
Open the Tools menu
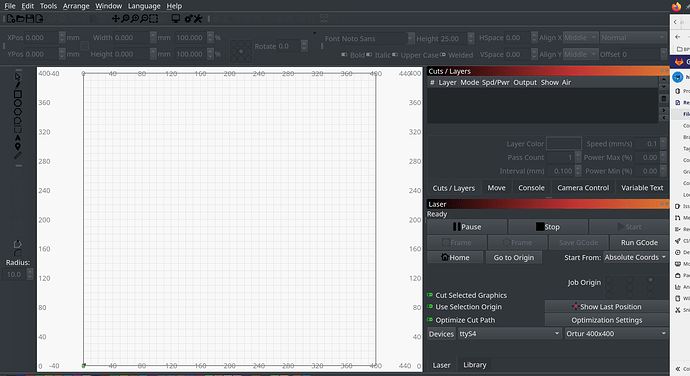coord(48,6)
